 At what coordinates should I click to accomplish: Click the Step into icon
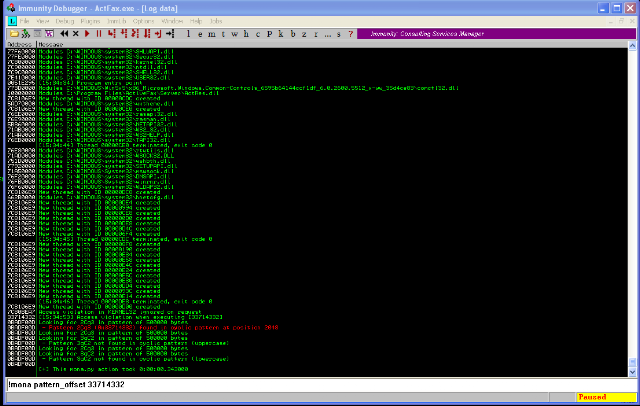point(111,34)
